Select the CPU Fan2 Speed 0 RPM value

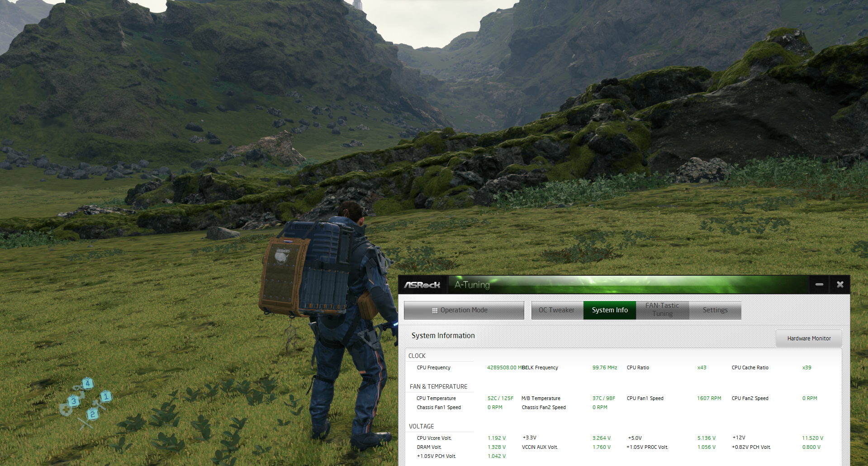(x=810, y=398)
